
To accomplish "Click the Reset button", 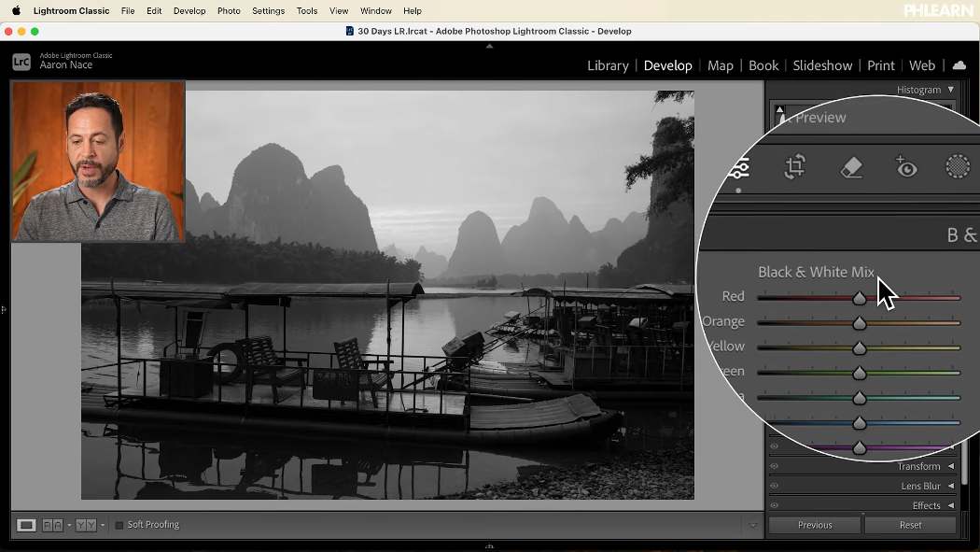I will point(911,525).
